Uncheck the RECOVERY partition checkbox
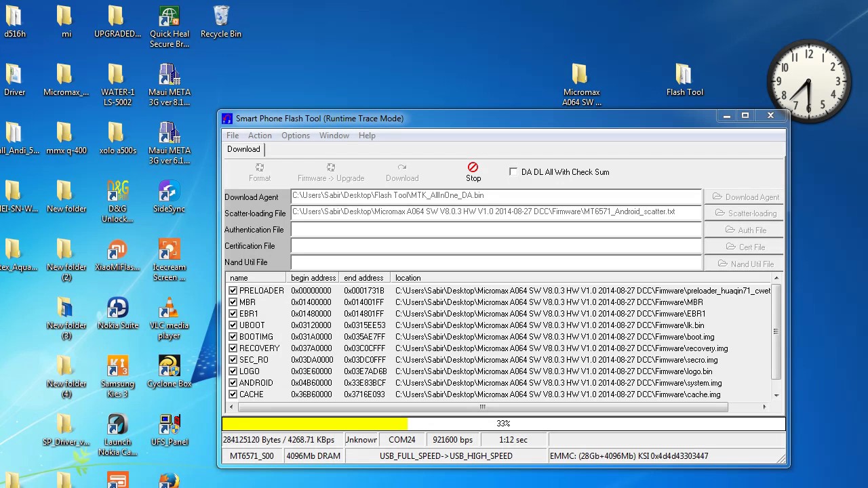 233,348
